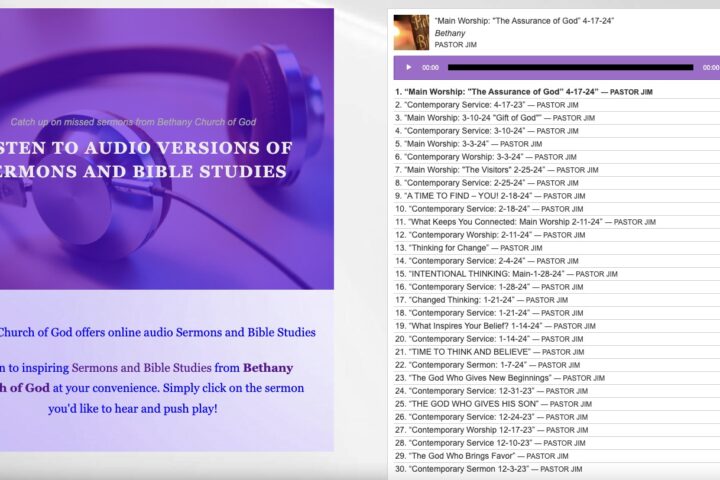
Task: Select track 6 Contemporary Worship: 3-3-24
Action: [x=557, y=157]
